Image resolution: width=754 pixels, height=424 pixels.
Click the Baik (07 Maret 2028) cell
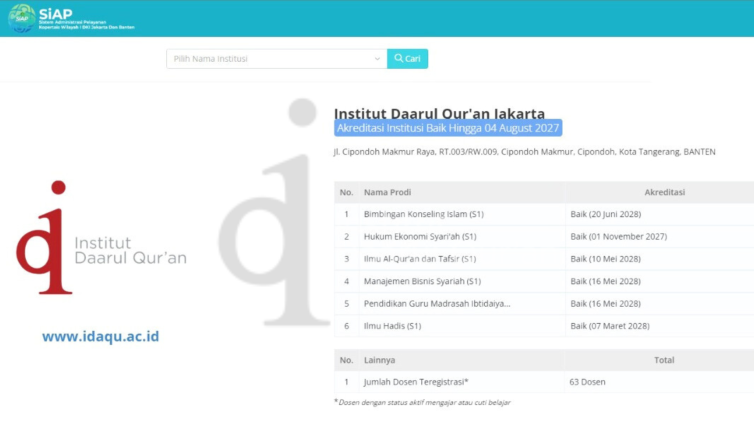click(x=610, y=326)
